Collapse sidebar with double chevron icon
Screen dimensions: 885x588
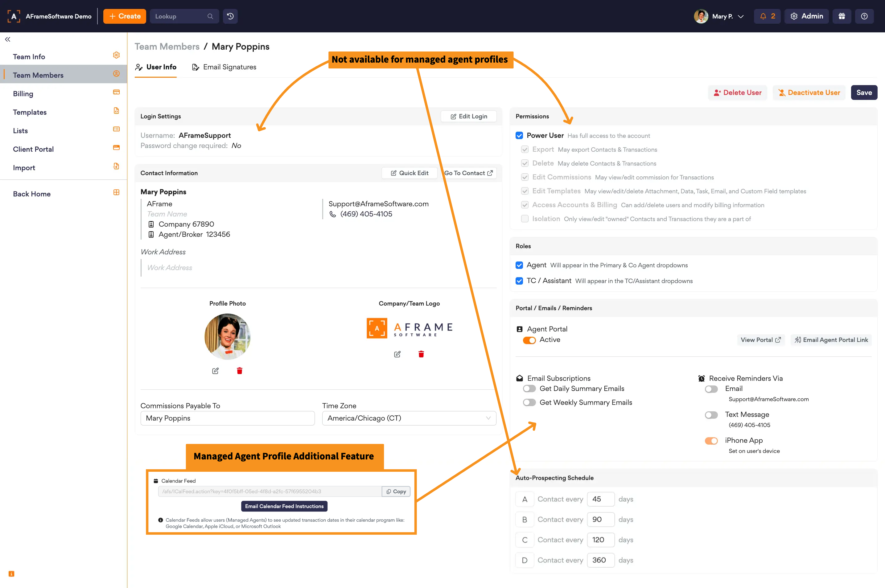click(x=7, y=39)
